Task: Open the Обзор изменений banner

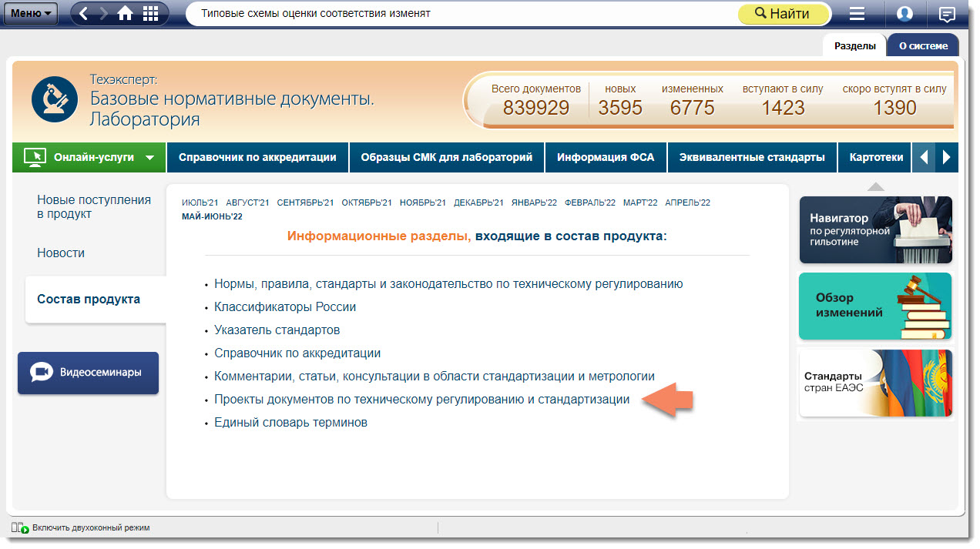Action: (x=875, y=306)
